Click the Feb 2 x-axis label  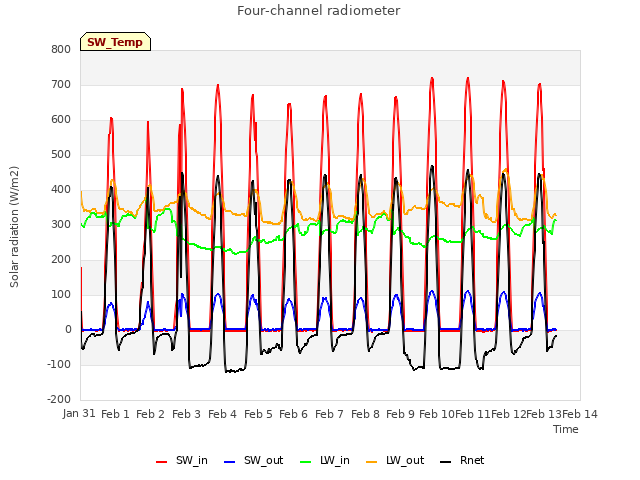click(x=150, y=414)
